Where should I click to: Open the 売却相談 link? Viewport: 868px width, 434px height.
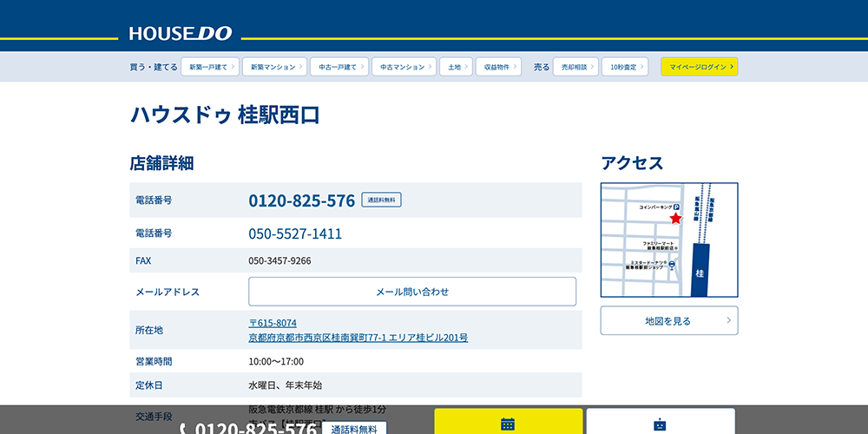pos(575,67)
